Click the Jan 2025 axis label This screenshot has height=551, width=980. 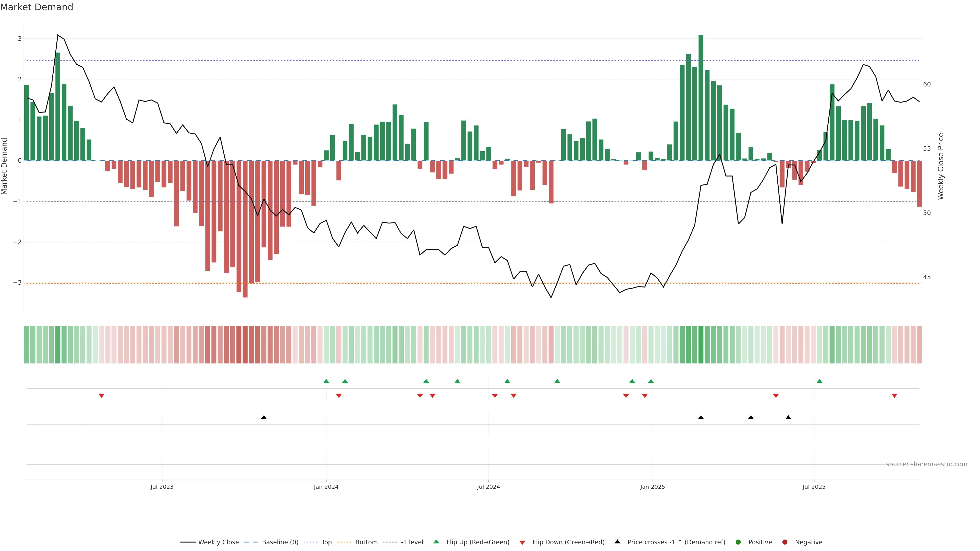(653, 487)
